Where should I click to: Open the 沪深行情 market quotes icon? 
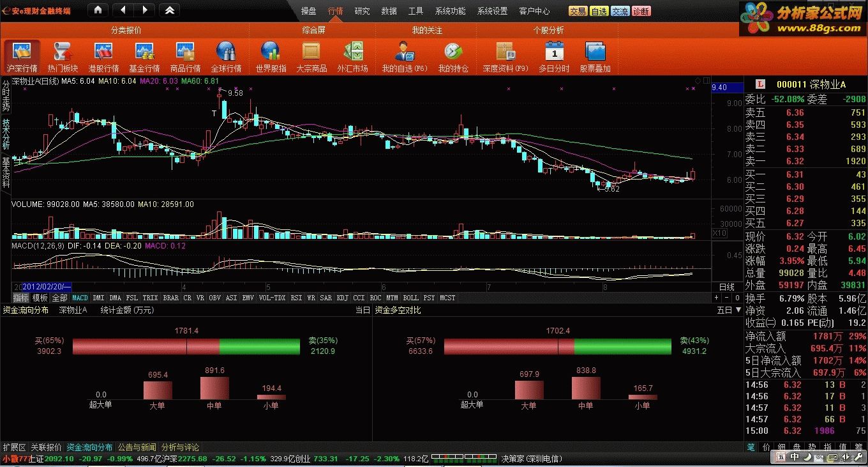(x=22, y=57)
